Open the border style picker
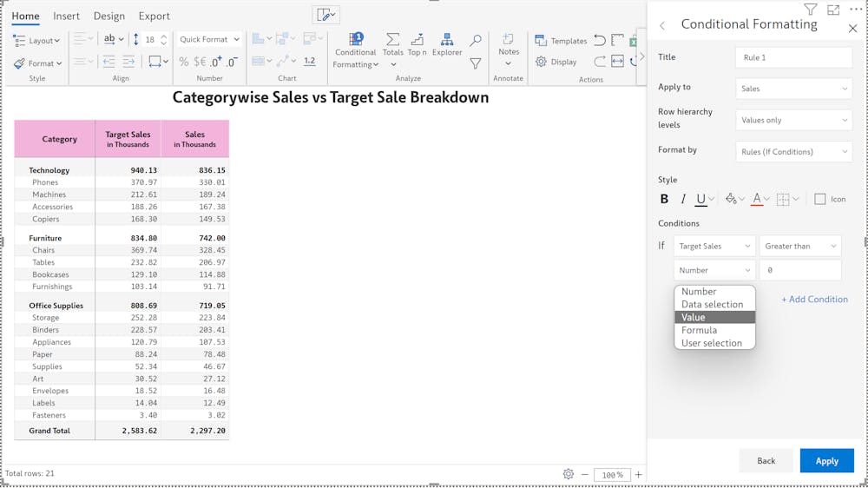 coord(786,199)
